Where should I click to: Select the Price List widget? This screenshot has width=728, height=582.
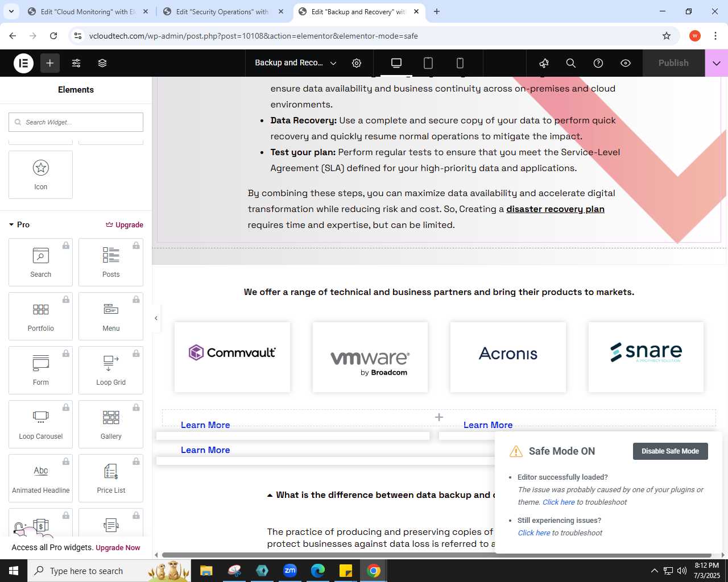[x=111, y=478]
